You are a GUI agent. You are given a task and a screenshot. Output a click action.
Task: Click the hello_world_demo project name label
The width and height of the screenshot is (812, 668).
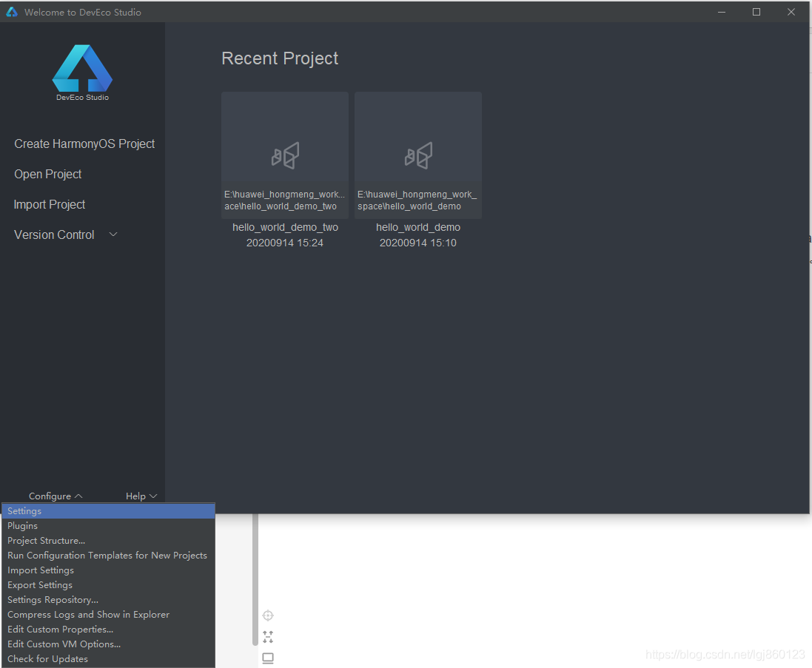[418, 227]
